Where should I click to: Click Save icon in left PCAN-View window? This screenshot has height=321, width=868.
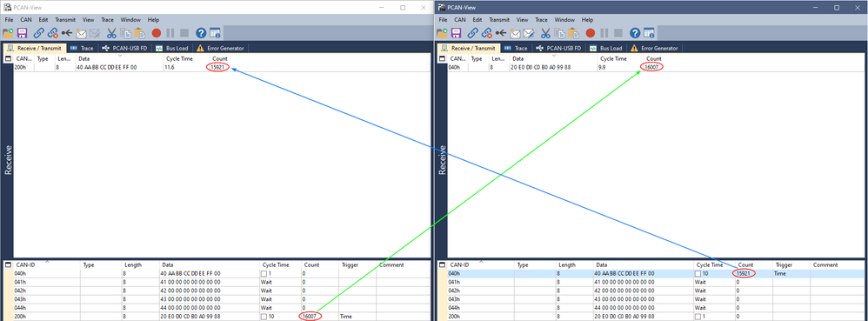click(x=22, y=33)
